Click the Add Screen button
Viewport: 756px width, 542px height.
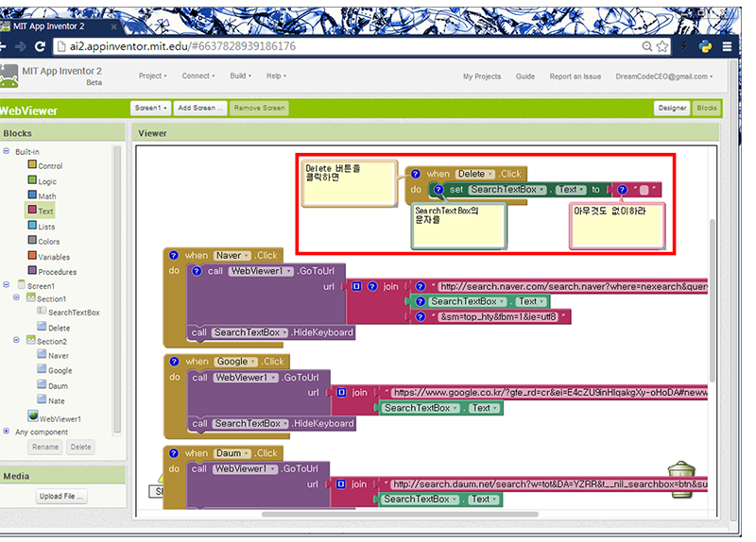200,108
